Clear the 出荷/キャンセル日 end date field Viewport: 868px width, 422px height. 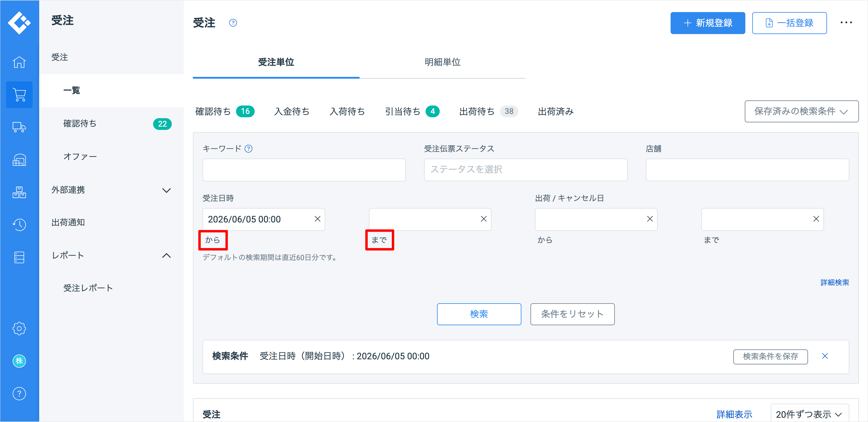click(x=816, y=219)
